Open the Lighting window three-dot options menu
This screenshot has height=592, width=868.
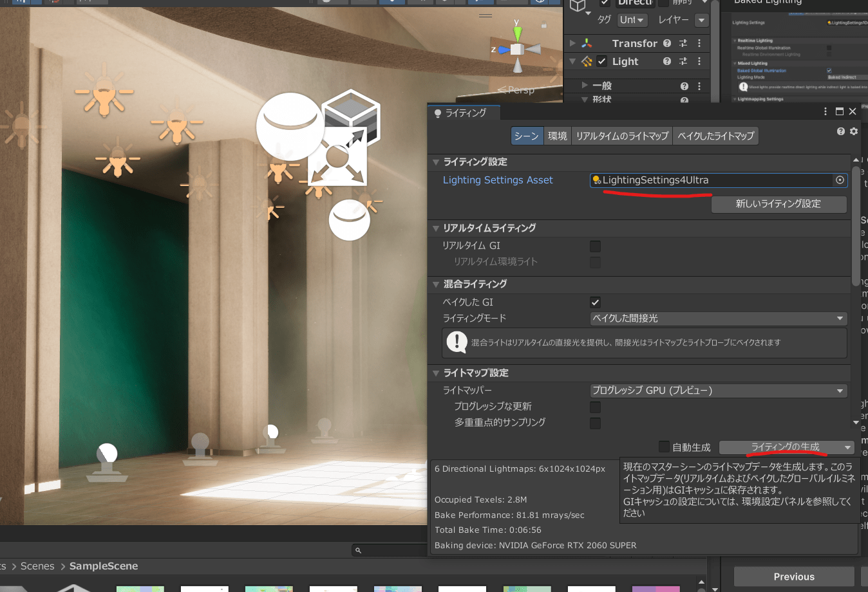pos(826,111)
